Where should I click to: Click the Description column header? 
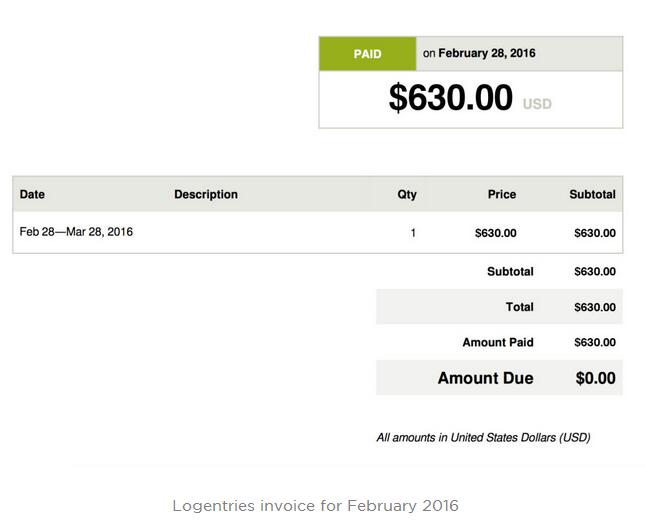click(206, 194)
